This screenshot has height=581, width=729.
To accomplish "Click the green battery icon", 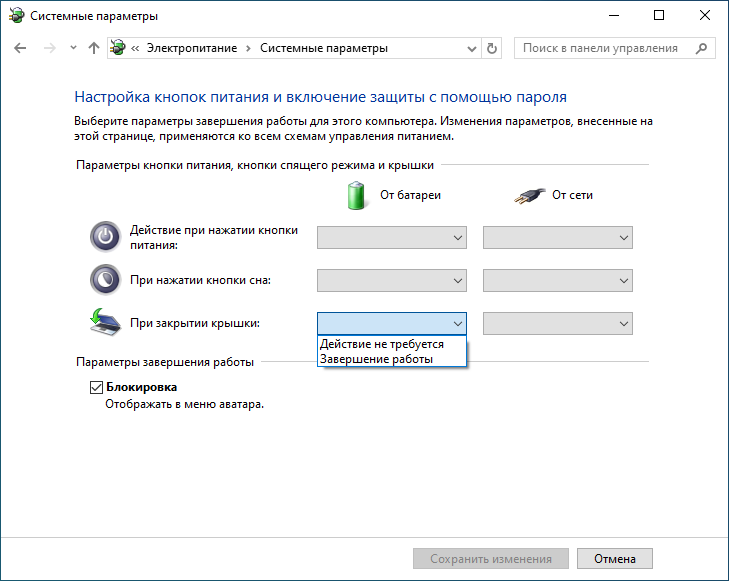I will (357, 195).
